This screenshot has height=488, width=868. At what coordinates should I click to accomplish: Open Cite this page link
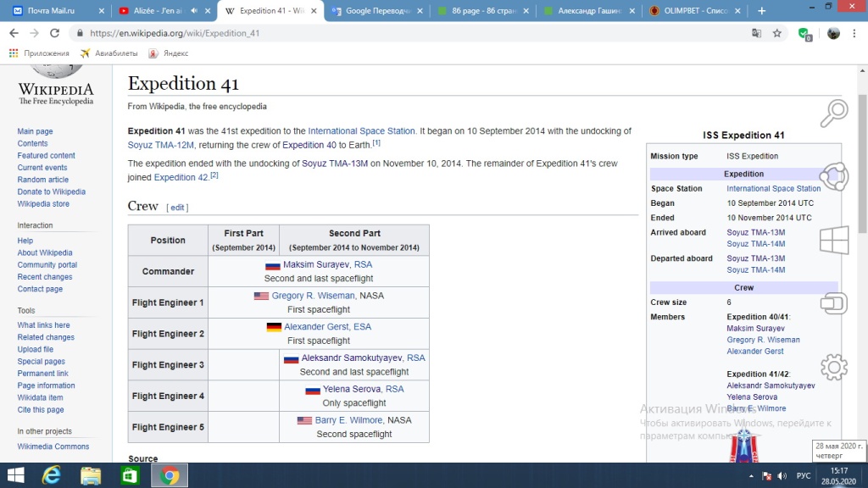click(41, 409)
